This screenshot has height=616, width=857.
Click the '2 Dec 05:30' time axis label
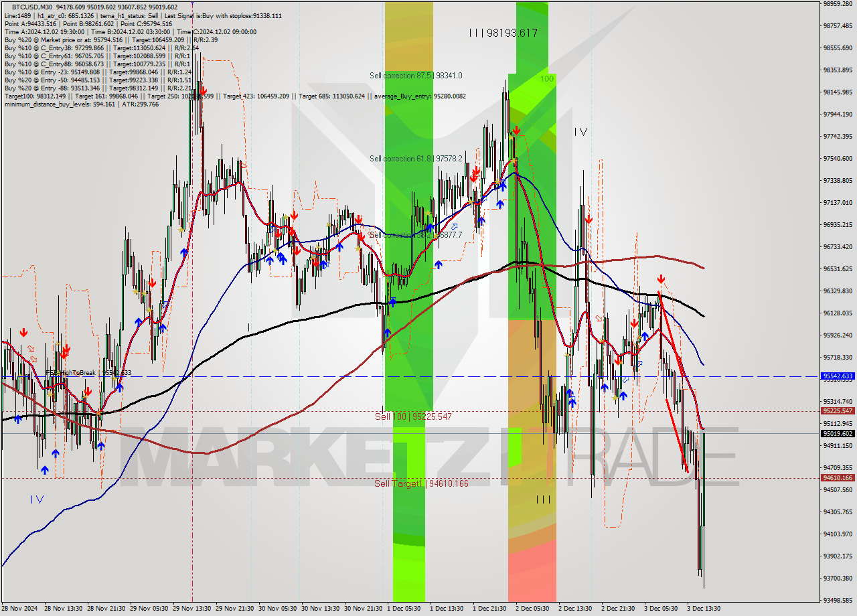tap(532, 609)
